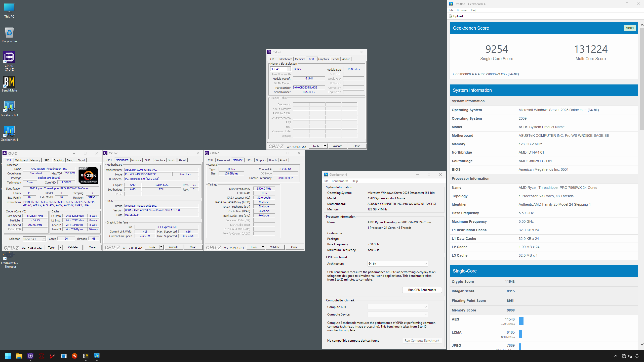Open the HWBOTx26 shortcut on desktop

(9, 260)
